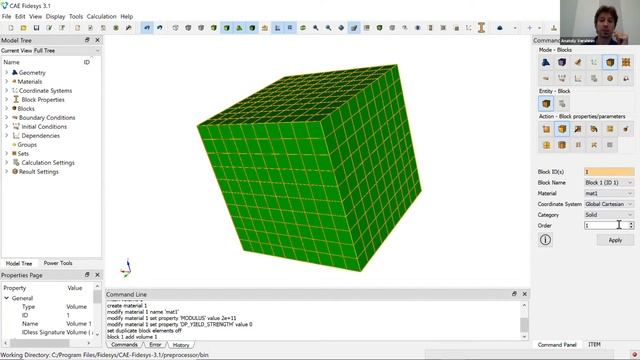Open the File menu
This screenshot has width=640, height=360.
pos(7,16)
